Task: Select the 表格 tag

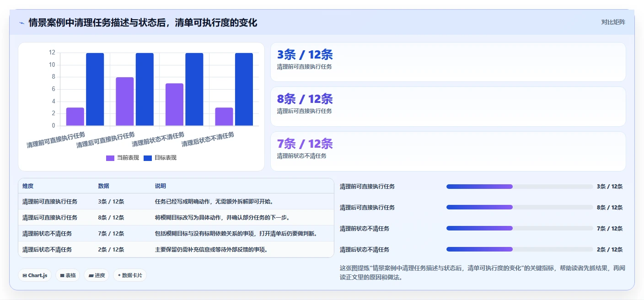Action: pyautogui.click(x=68, y=275)
